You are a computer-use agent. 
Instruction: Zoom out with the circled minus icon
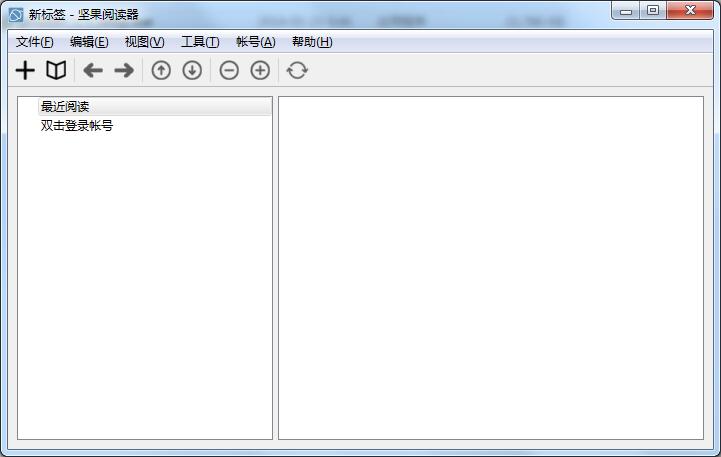pyautogui.click(x=229, y=70)
